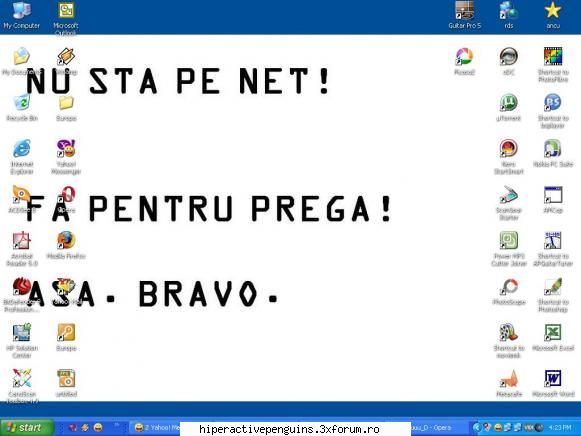Open the rds network connection shortcut

[508, 16]
